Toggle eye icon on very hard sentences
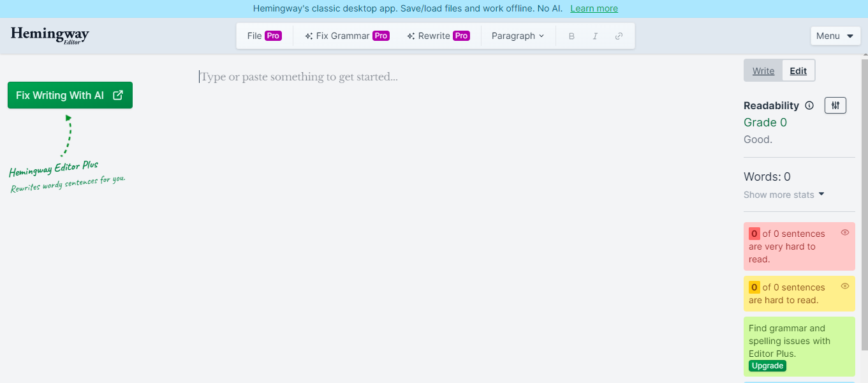 [x=845, y=232]
